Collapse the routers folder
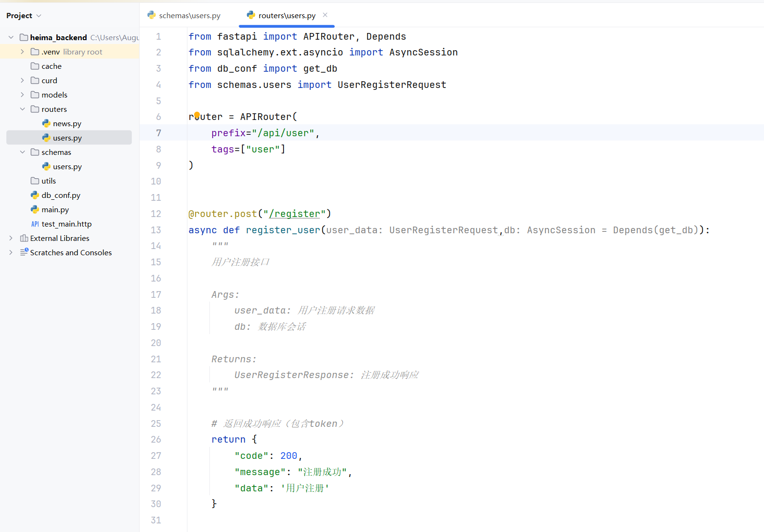764x532 pixels. click(22, 109)
